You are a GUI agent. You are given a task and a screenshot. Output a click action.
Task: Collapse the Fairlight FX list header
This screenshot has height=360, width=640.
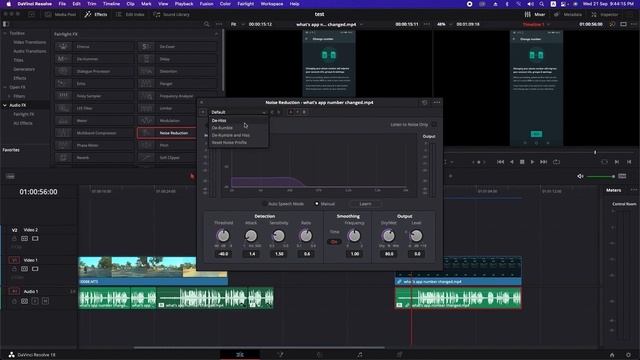click(216, 34)
